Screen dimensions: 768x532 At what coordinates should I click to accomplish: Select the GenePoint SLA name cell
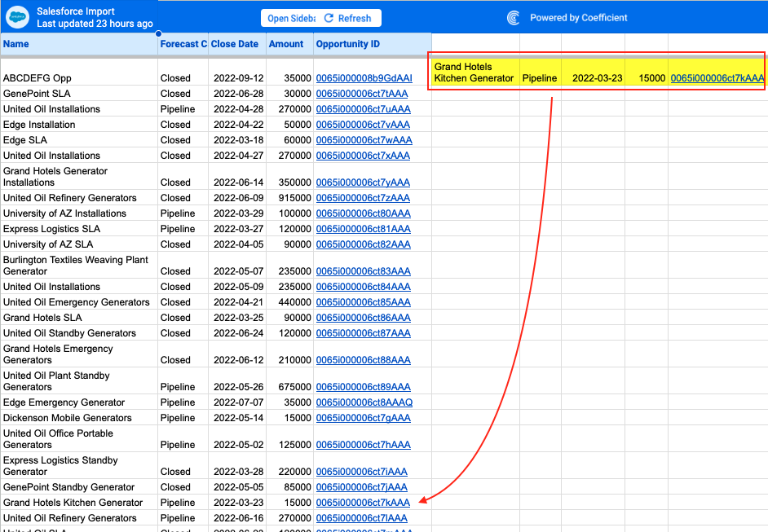tap(79, 94)
